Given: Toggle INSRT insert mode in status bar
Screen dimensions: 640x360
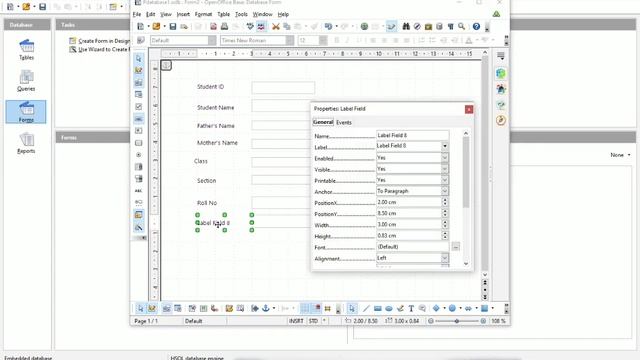Looking at the screenshot, I should [x=296, y=321].
